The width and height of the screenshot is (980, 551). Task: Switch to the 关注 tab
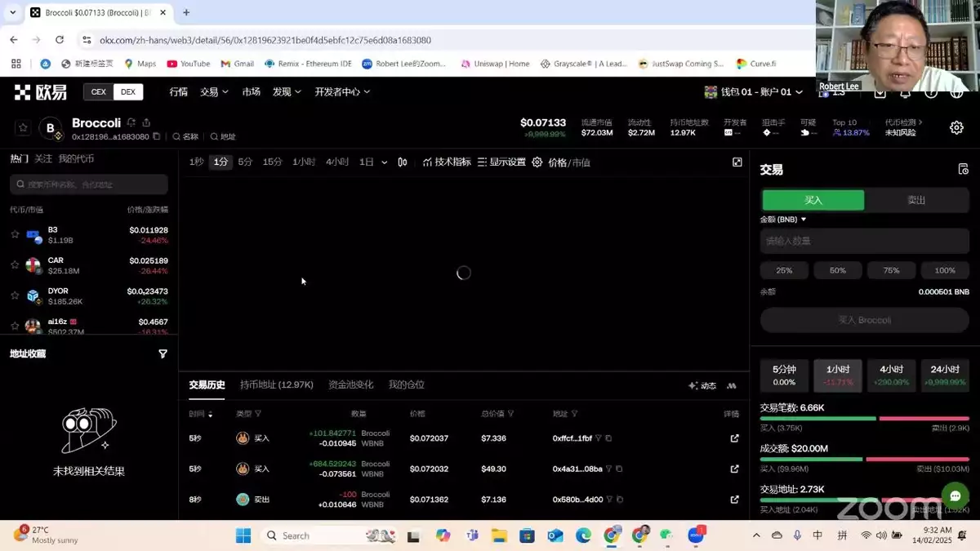(x=43, y=159)
